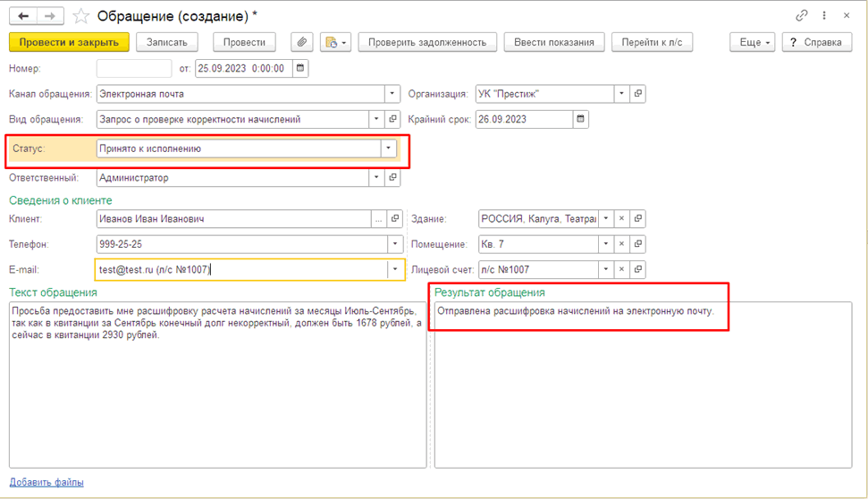Click the back navigation arrow
Screen dimensions: 868x499
(24, 16)
